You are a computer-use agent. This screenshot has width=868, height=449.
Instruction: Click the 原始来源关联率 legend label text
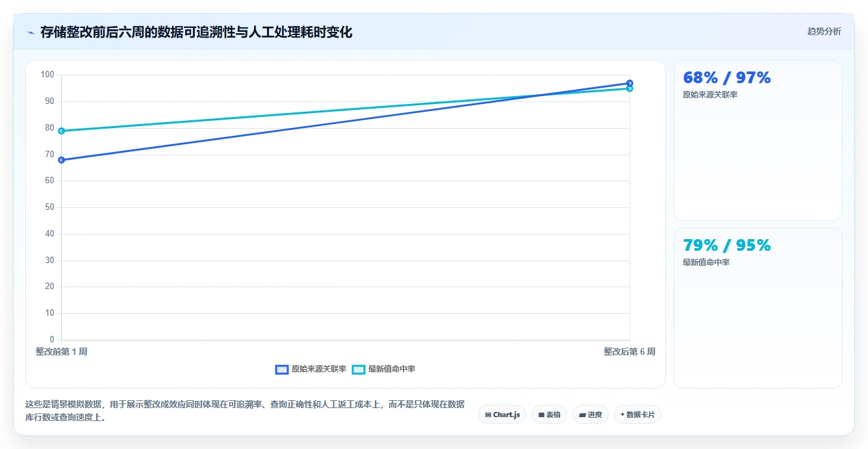click(x=319, y=369)
